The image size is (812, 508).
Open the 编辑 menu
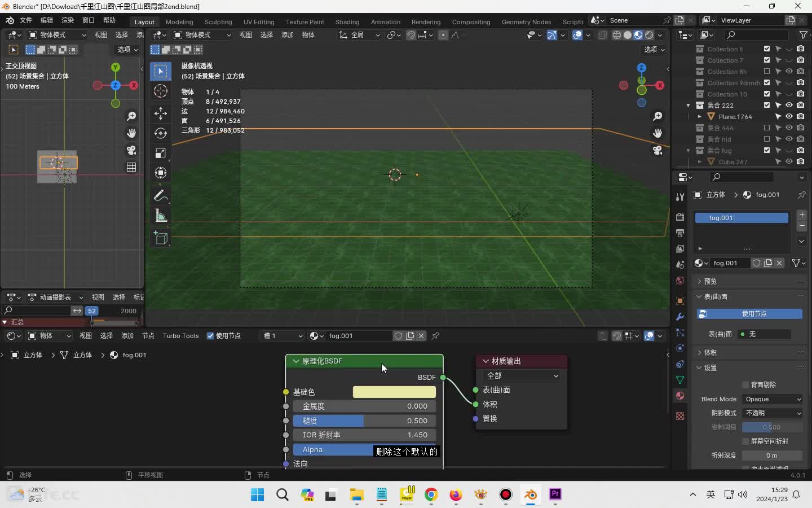[47, 20]
